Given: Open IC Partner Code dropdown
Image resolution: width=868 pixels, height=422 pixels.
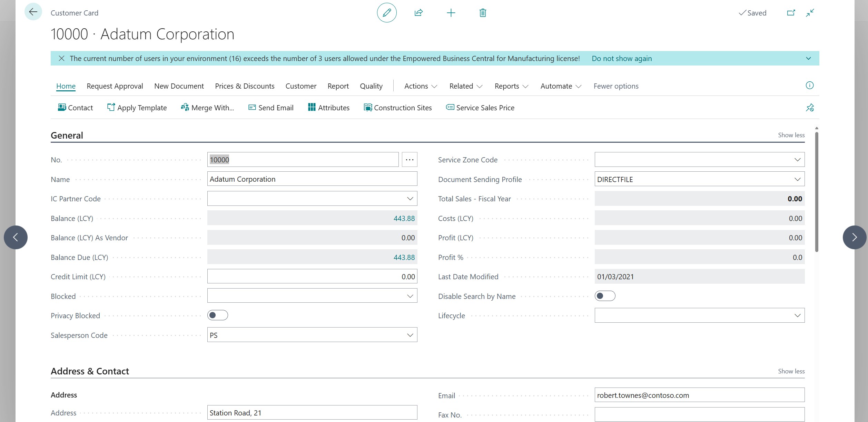Looking at the screenshot, I should click(410, 199).
